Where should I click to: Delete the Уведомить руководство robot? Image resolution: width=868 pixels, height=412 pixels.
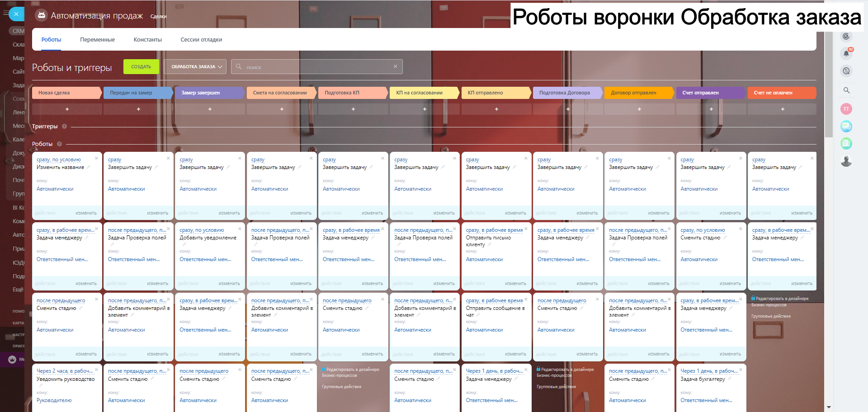(96, 370)
